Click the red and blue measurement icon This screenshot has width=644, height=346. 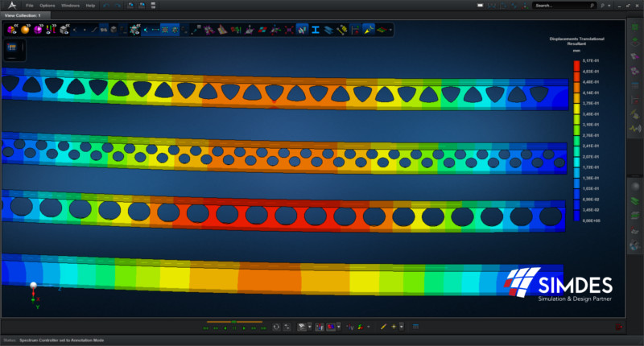(355, 30)
